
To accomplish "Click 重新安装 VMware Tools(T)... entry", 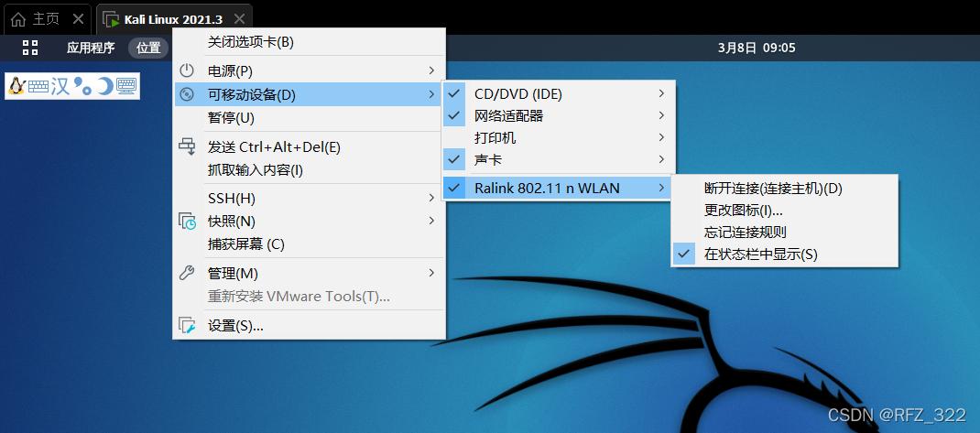I will pyautogui.click(x=310, y=297).
